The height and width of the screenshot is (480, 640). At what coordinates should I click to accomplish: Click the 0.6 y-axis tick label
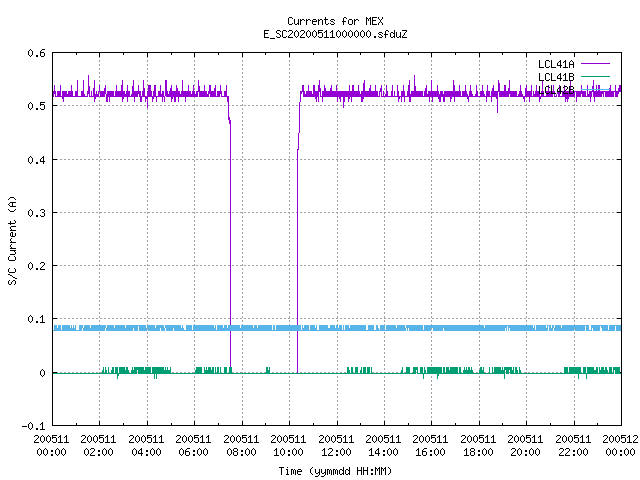[36, 53]
